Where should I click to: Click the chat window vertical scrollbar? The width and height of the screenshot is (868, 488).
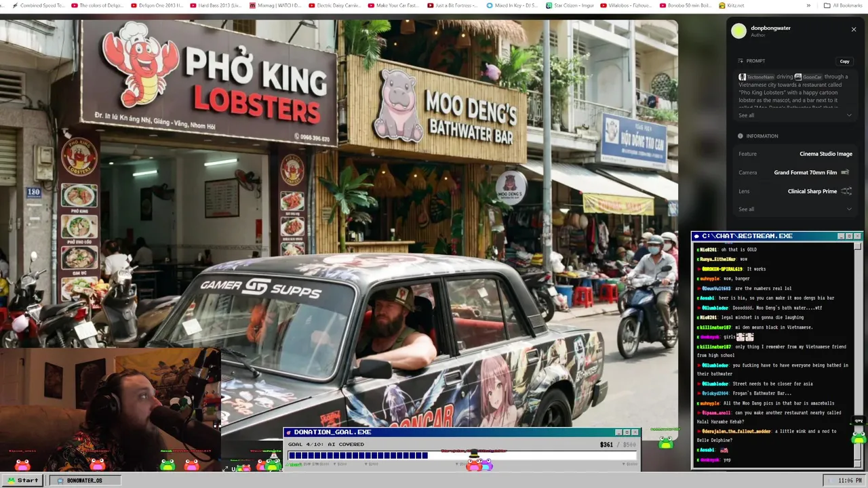(858, 353)
